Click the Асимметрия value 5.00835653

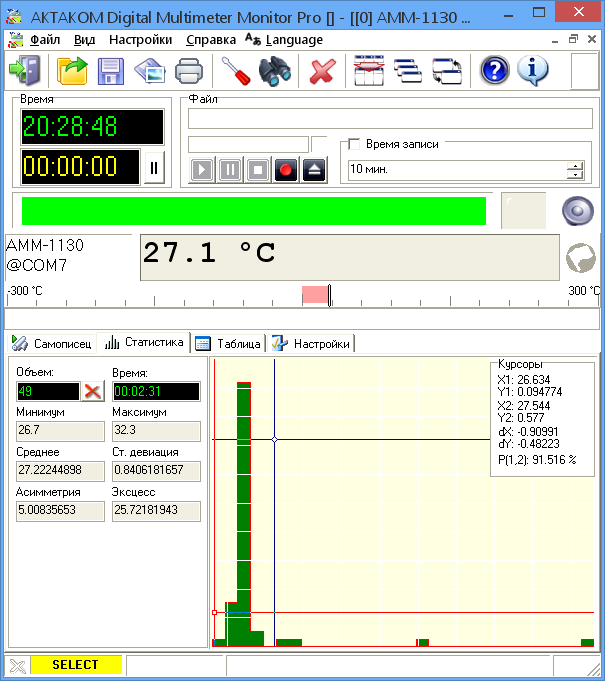pyautogui.click(x=60, y=511)
